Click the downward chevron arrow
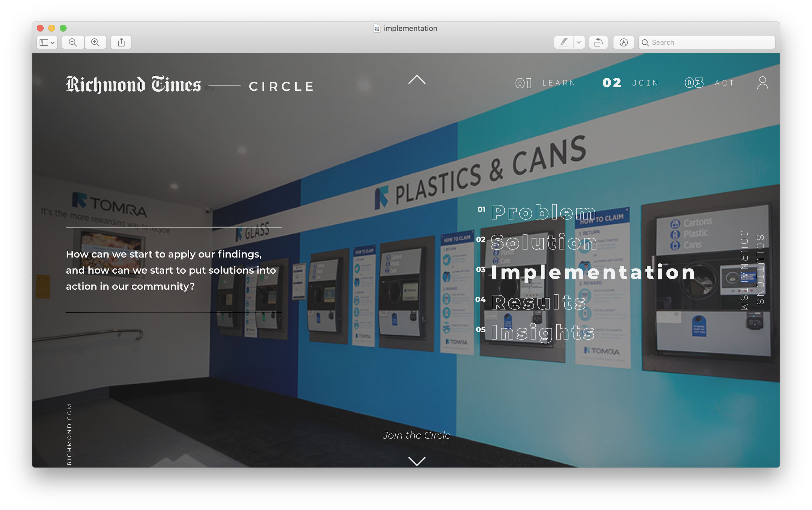Image resolution: width=812 pixels, height=510 pixels. [417, 461]
